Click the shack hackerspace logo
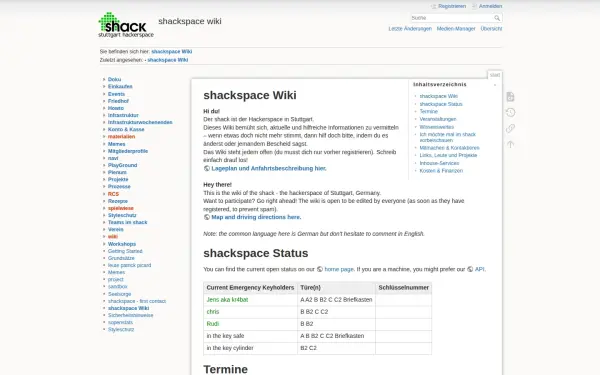 coord(126,25)
